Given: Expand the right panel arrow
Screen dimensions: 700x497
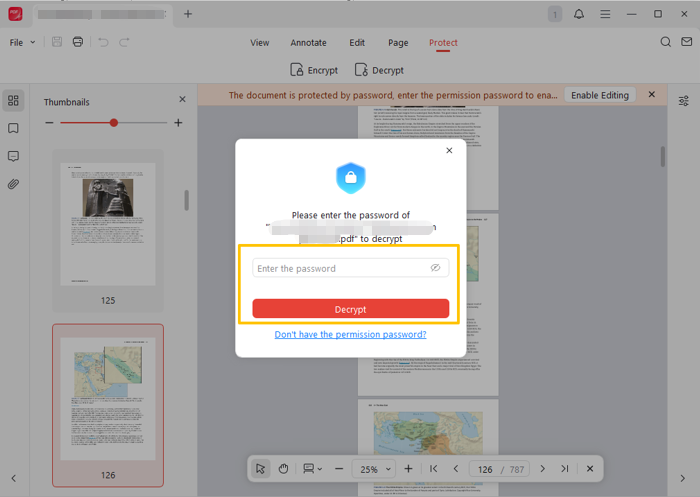Looking at the screenshot, I should (x=683, y=478).
